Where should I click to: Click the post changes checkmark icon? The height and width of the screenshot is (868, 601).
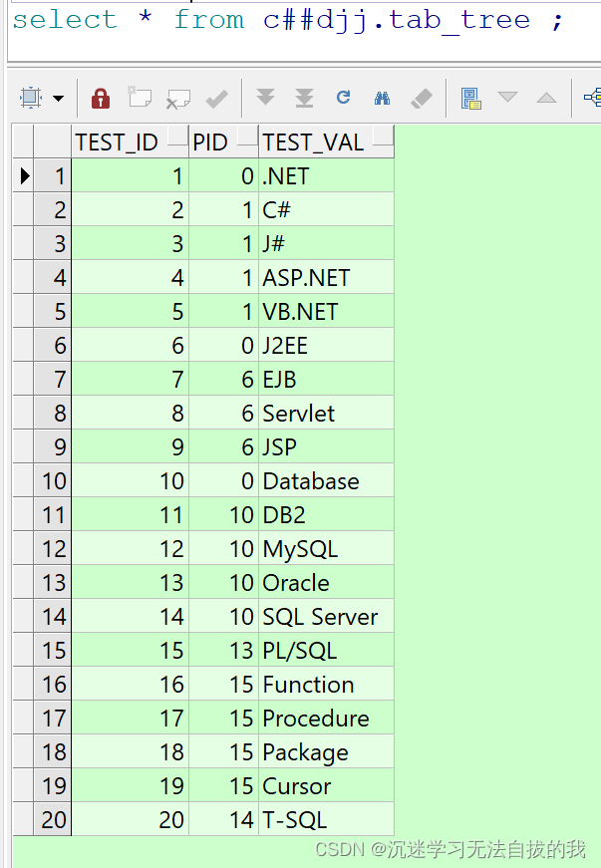(216, 99)
